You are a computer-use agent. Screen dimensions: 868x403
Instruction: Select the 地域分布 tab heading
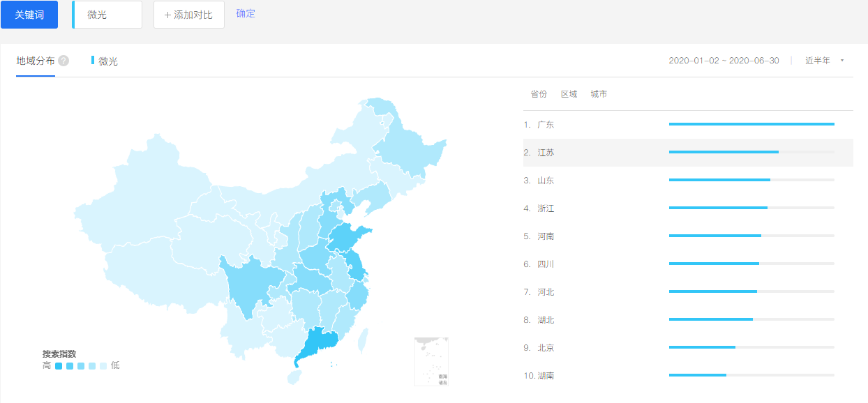36,61
